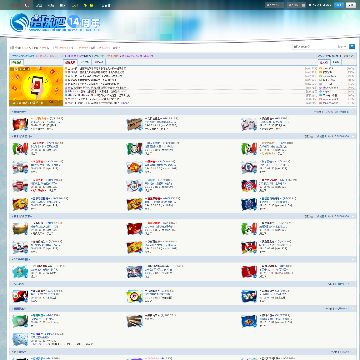Click the site logo in the header
The height and width of the screenshot is (360, 360).
(55, 22)
